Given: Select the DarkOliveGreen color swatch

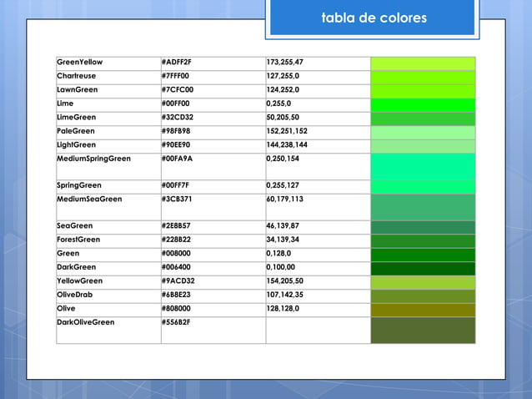Looking at the screenshot, I should [423, 330].
